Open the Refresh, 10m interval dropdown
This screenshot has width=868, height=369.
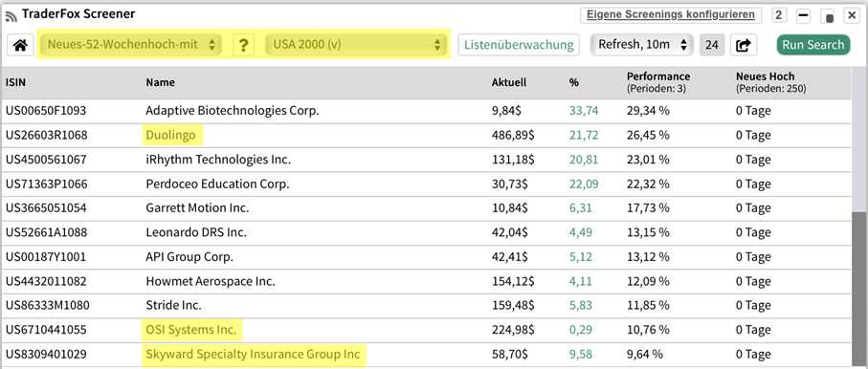tap(641, 45)
